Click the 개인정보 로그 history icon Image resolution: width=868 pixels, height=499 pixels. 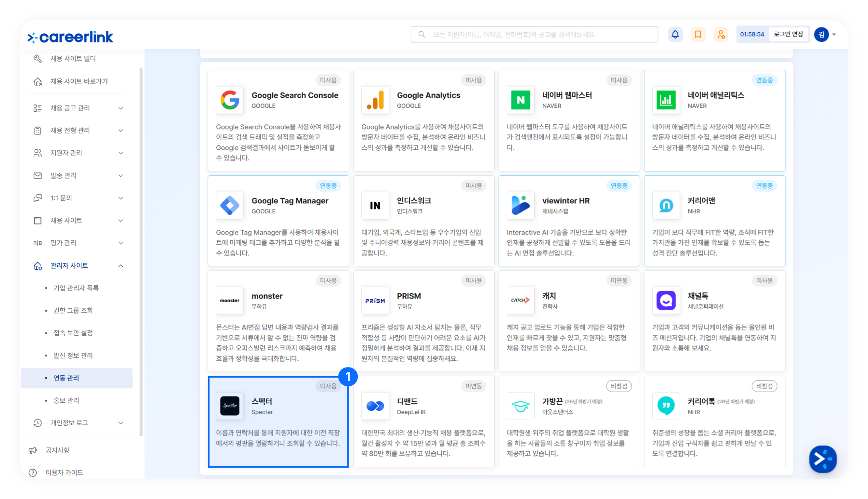point(38,423)
